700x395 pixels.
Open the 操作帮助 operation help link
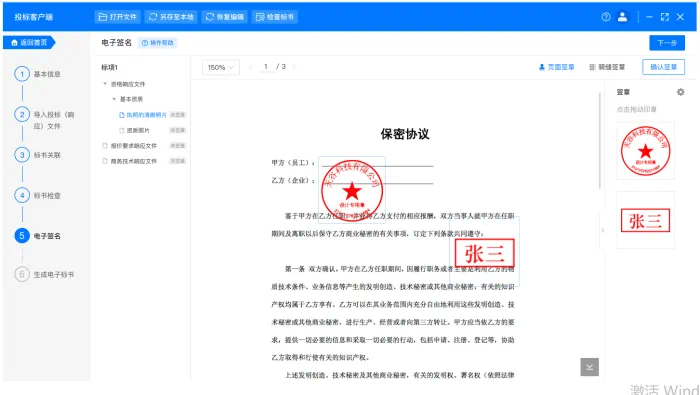158,43
